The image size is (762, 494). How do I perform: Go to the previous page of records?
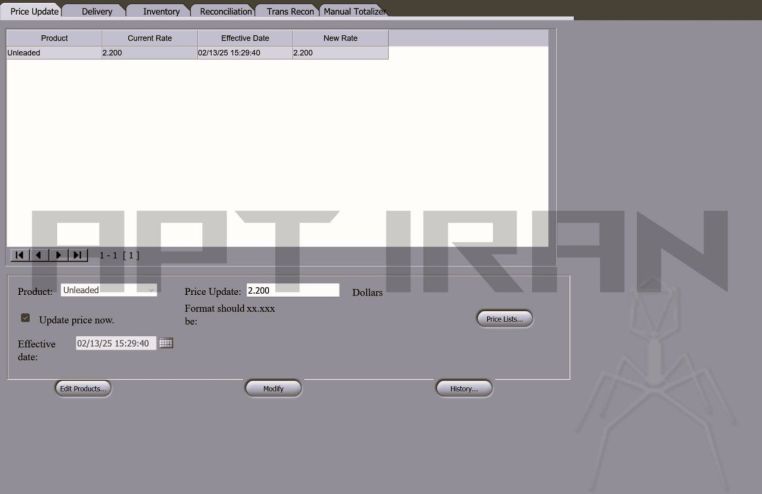click(39, 255)
